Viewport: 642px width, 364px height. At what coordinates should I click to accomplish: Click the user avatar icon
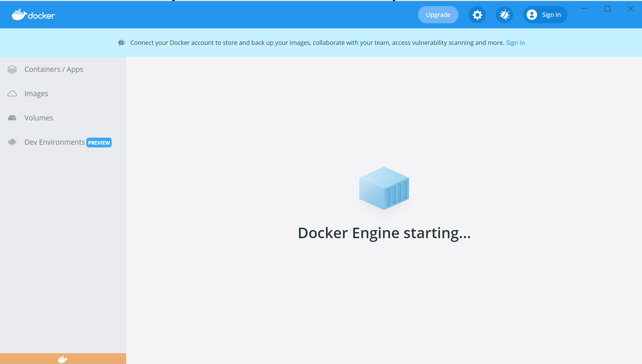pos(532,15)
